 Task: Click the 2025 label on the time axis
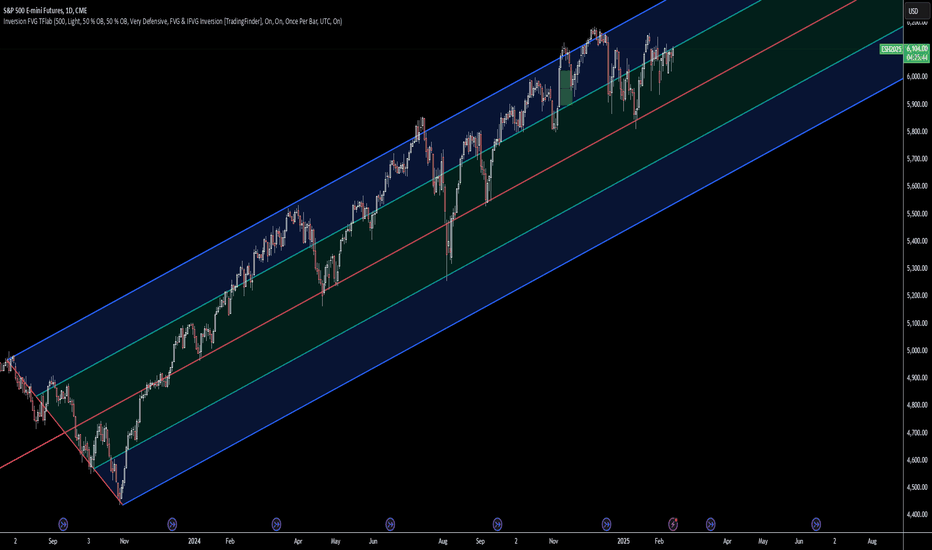coord(624,541)
